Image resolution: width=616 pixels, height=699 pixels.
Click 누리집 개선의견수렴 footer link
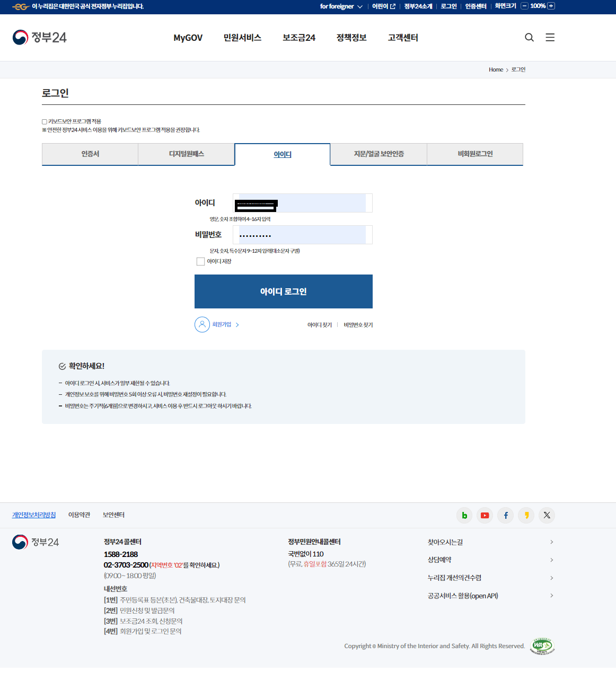[454, 578]
